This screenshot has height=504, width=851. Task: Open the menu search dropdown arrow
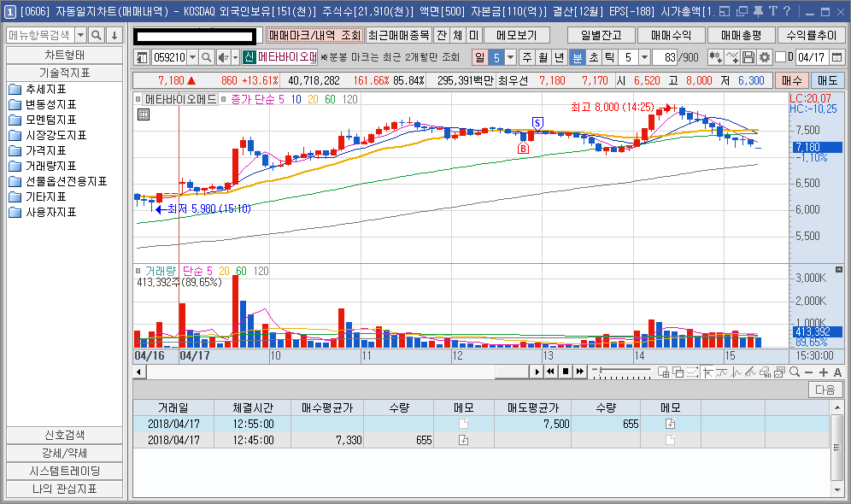(80, 35)
